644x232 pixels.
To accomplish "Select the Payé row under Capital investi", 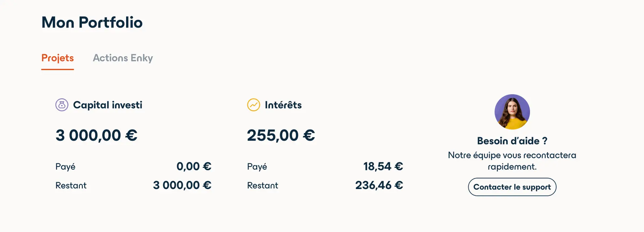I will pos(66,166).
